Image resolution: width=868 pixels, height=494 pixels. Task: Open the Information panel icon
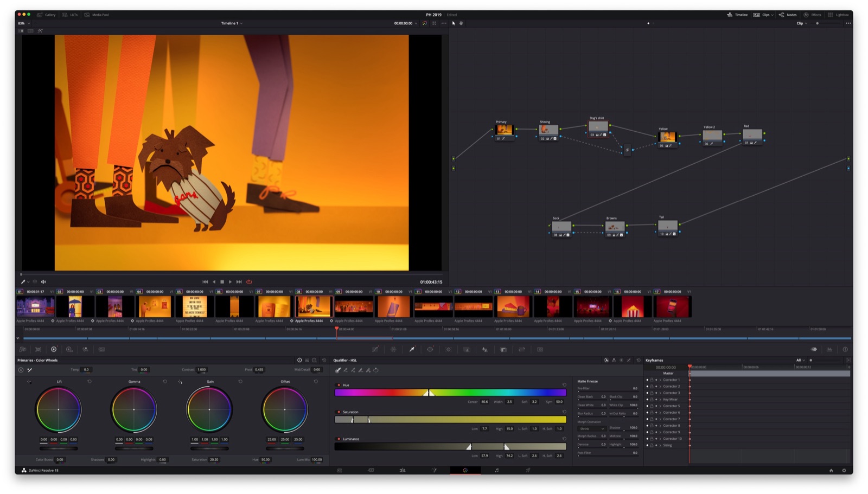coord(845,349)
